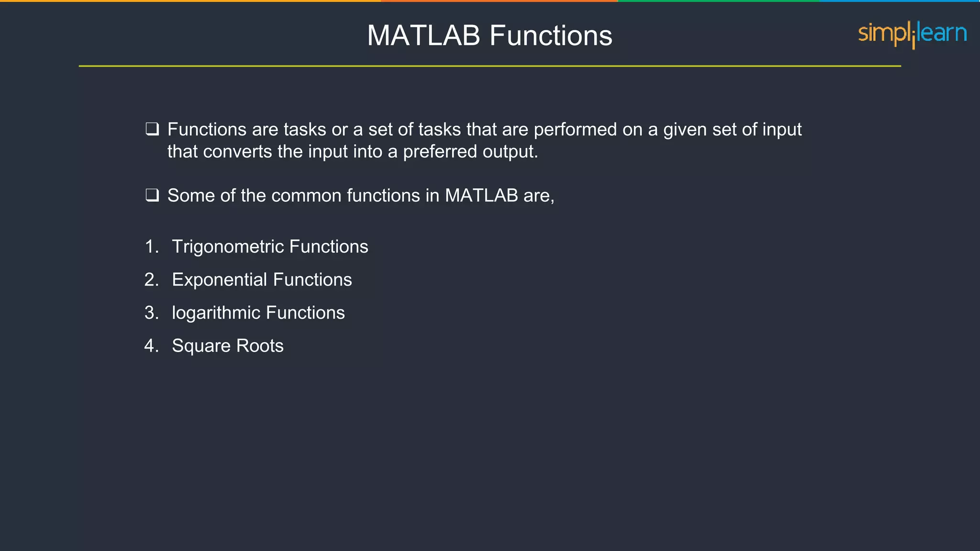Click the list number "2." marker
The image size is (980, 551).
[152, 280]
